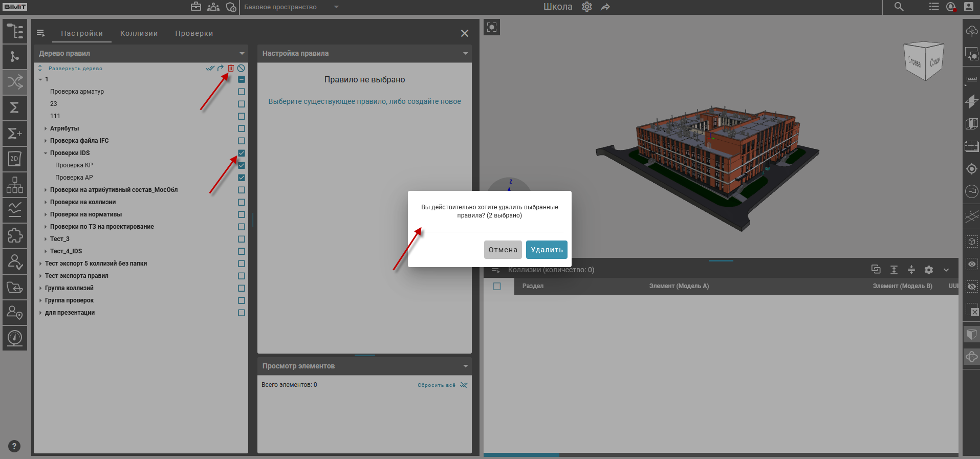Switch to the Проверки tab
Screen dimensions: 980x459
pyautogui.click(x=194, y=33)
